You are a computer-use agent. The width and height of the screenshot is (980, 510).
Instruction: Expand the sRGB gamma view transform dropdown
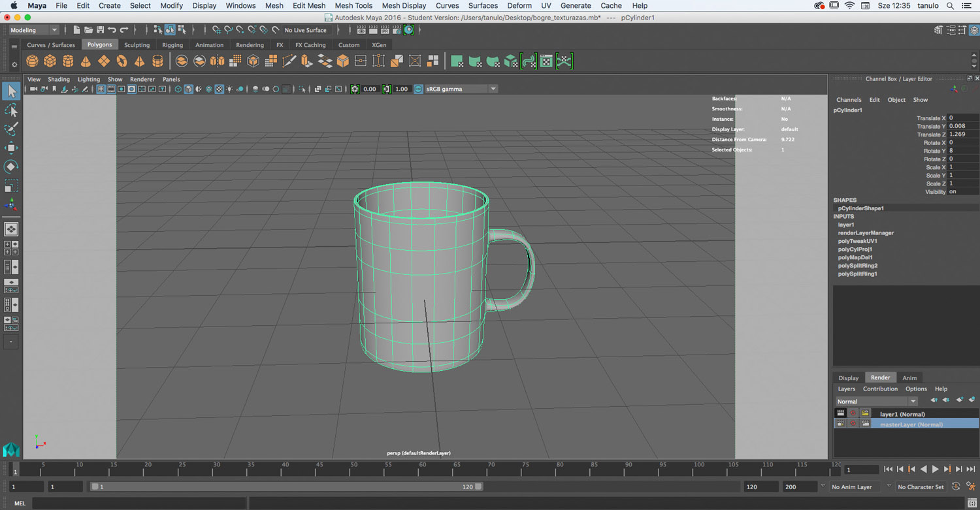493,89
